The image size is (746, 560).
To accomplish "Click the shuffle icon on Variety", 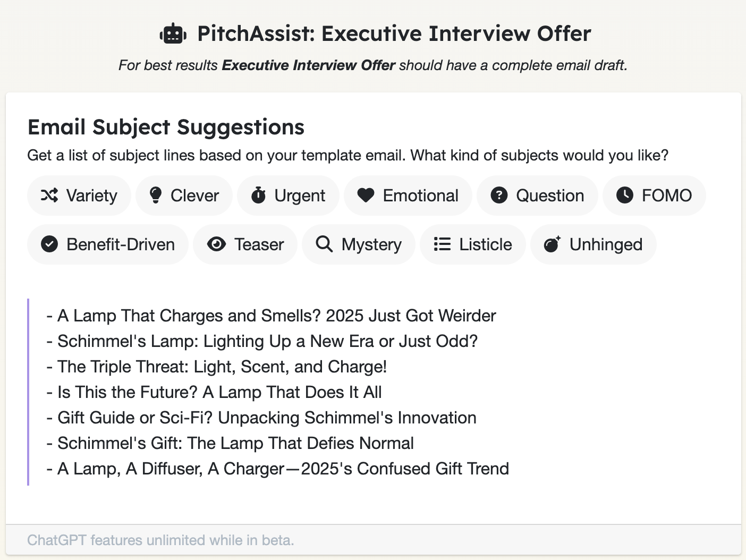I will (49, 196).
